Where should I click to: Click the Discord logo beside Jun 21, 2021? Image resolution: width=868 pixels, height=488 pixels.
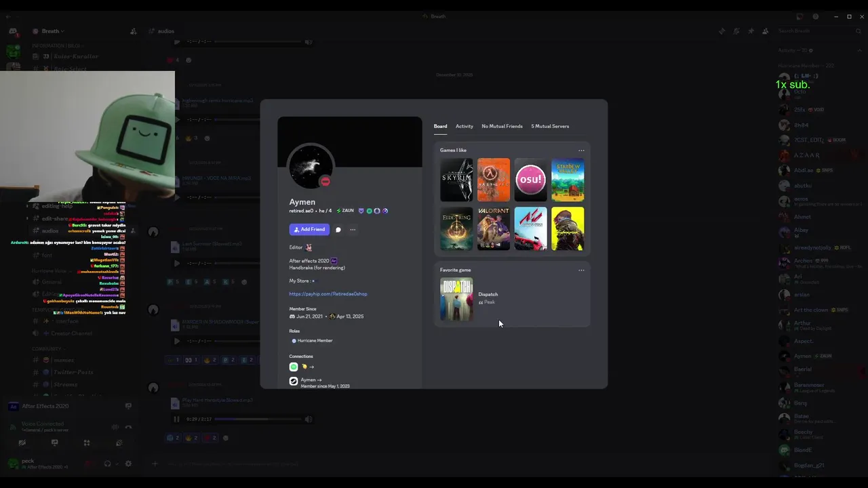click(x=292, y=317)
